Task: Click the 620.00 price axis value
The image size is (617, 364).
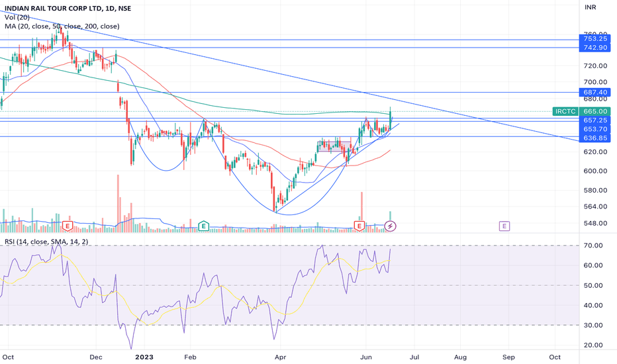Action: click(595, 152)
